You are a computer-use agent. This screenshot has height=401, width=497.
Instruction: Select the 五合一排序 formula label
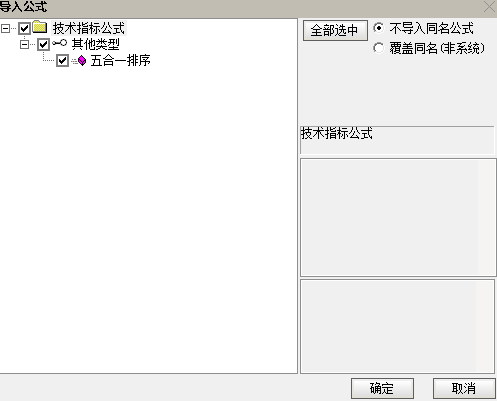(121, 60)
